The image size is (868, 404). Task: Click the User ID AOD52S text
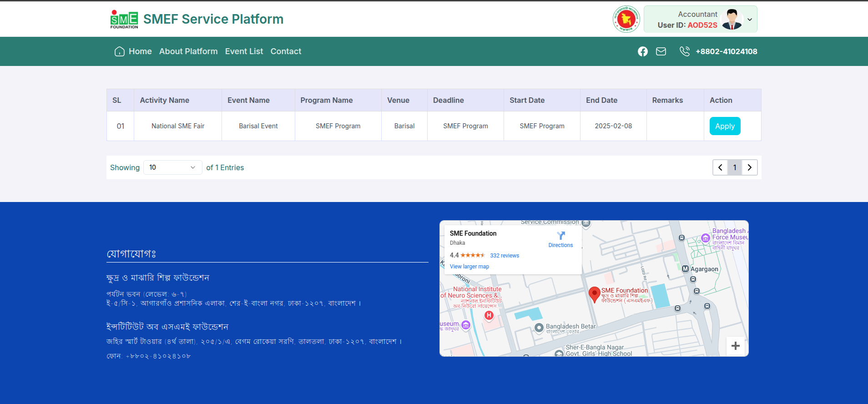click(x=687, y=25)
